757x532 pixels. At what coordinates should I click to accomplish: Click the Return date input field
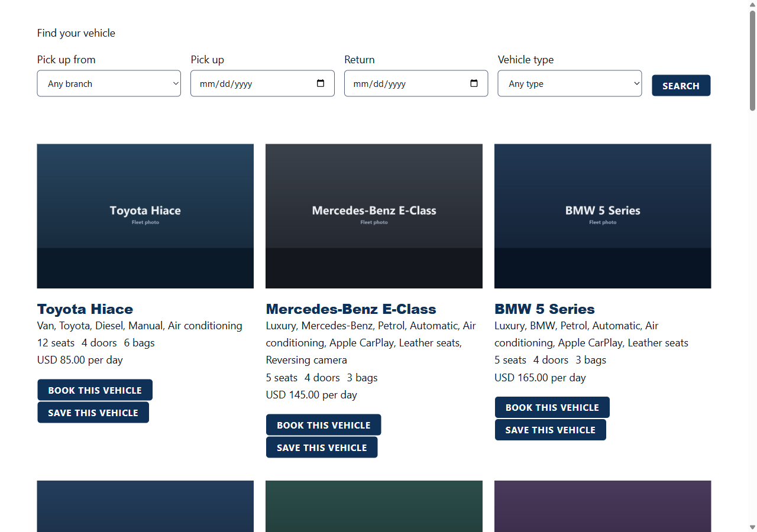coord(416,83)
